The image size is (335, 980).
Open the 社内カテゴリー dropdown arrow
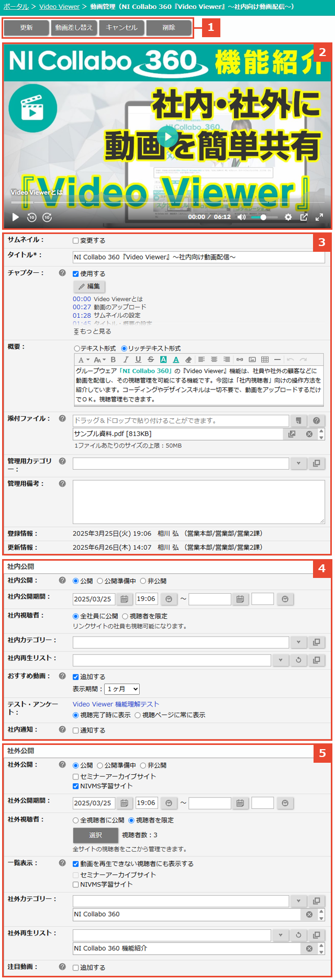coord(298,642)
